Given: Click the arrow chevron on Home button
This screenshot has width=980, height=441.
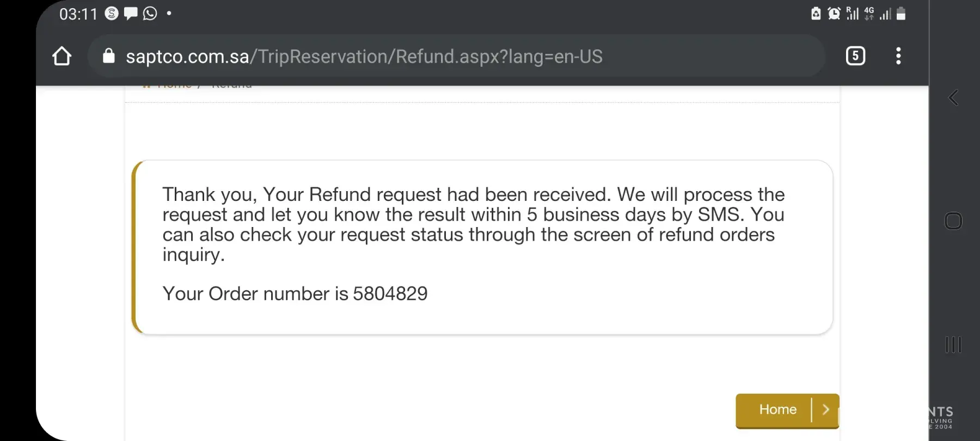Looking at the screenshot, I should 825,409.
